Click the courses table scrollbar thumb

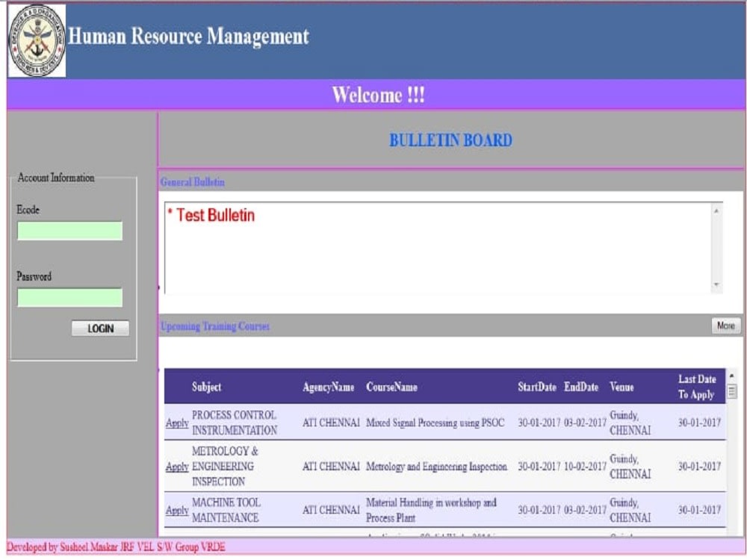[732, 392]
